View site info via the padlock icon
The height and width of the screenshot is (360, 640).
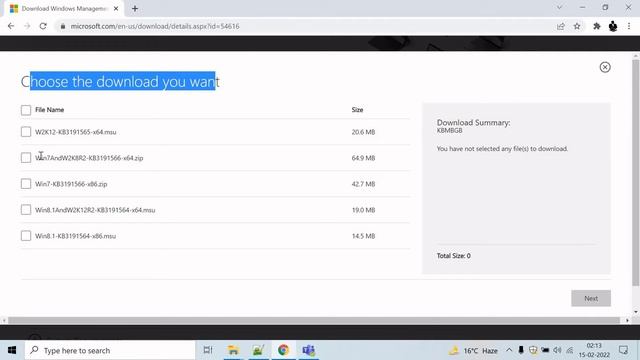(62, 26)
